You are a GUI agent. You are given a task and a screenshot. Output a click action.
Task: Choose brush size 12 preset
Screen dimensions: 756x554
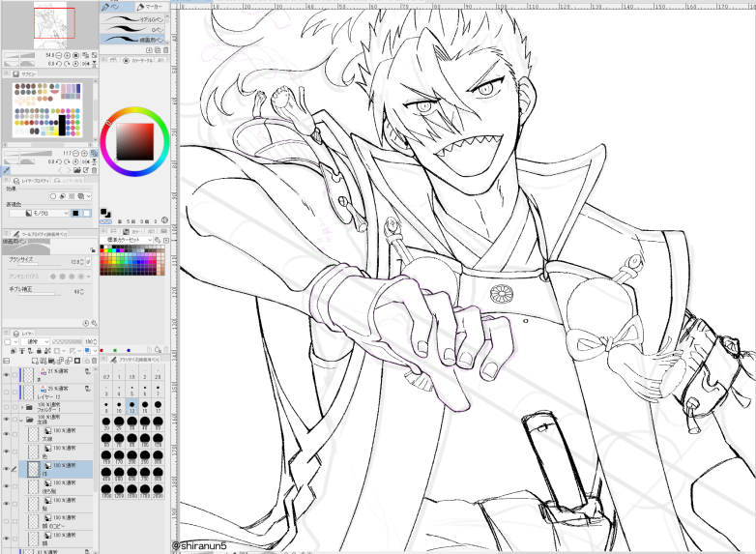pos(132,406)
